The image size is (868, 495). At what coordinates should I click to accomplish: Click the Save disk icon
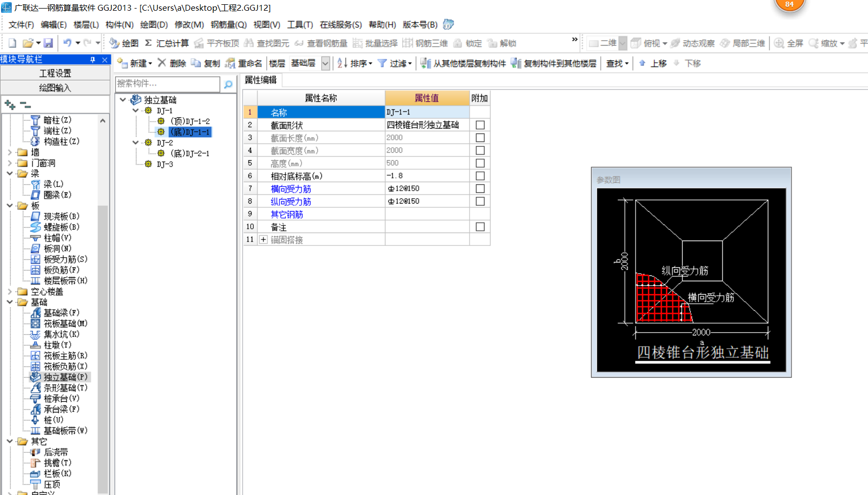tap(48, 43)
